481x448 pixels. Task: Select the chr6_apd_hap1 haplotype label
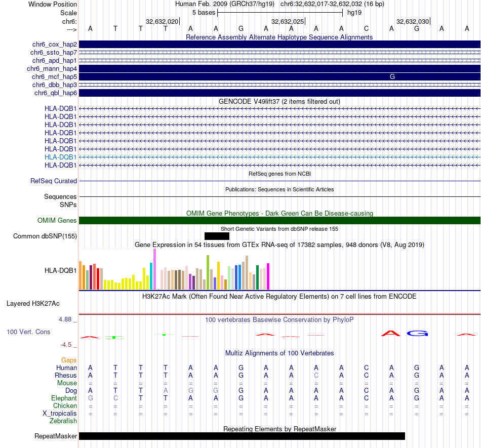(x=55, y=60)
